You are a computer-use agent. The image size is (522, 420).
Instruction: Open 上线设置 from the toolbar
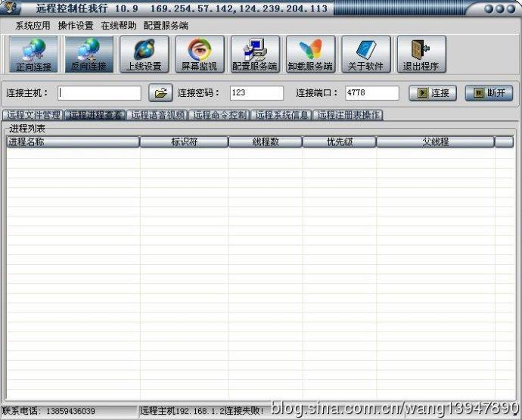coord(144,54)
